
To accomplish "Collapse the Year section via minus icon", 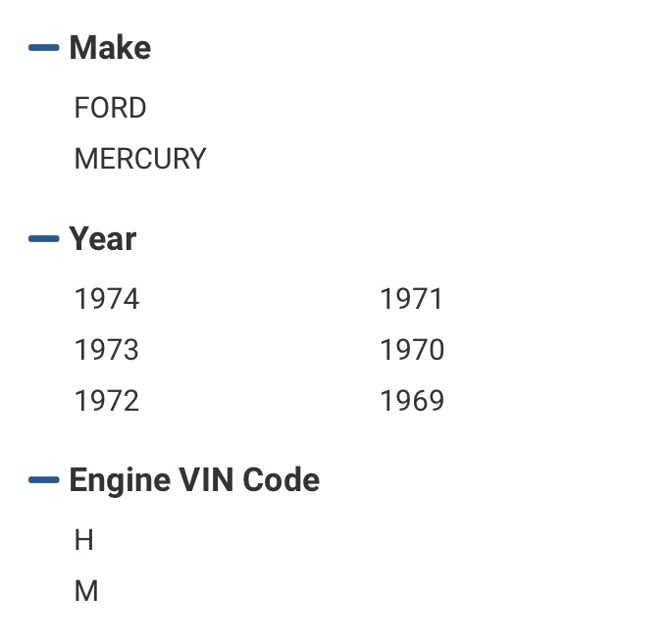I will (43, 238).
